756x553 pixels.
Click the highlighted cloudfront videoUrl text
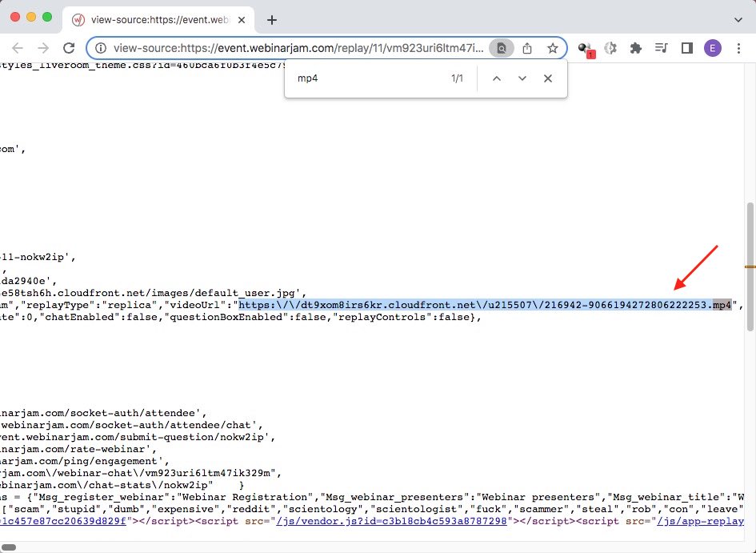pyautogui.click(x=475, y=305)
